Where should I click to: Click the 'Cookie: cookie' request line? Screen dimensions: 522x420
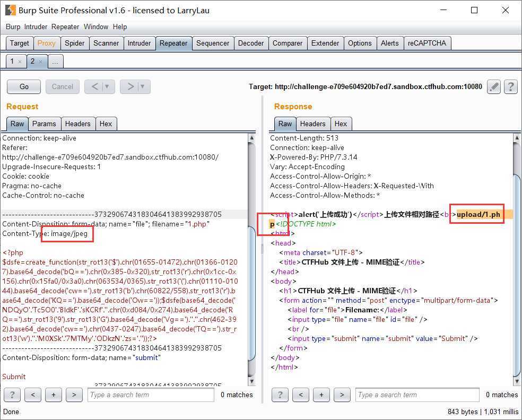pos(26,177)
